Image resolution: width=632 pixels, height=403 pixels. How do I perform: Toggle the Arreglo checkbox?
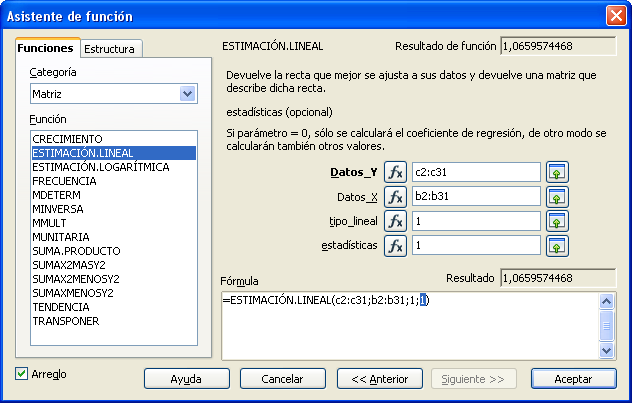23,374
